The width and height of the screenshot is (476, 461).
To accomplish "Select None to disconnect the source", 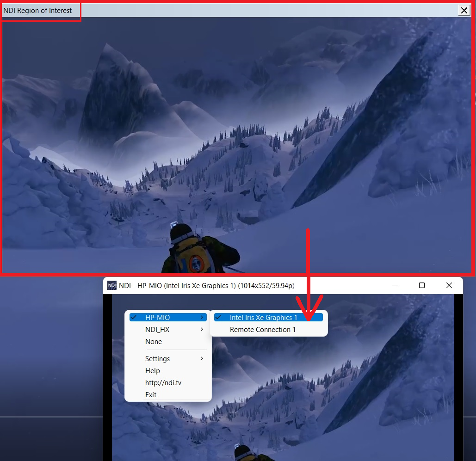I will point(154,341).
